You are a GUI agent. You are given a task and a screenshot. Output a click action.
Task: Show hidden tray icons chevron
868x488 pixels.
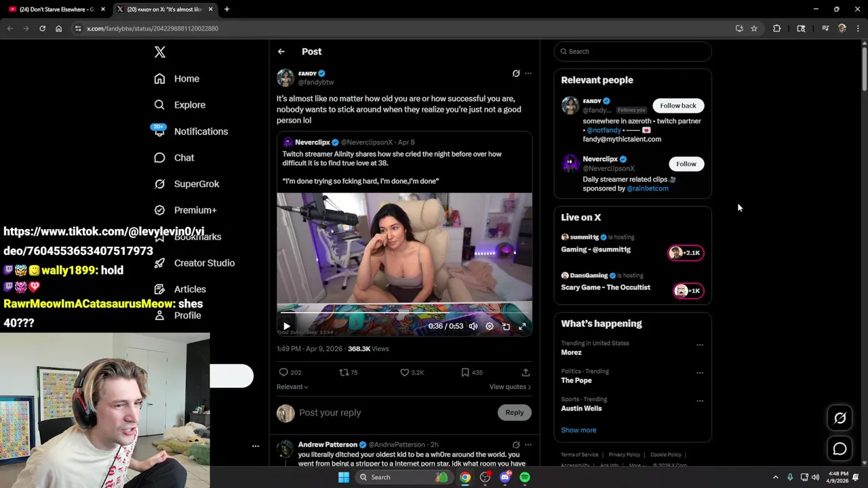click(x=776, y=477)
